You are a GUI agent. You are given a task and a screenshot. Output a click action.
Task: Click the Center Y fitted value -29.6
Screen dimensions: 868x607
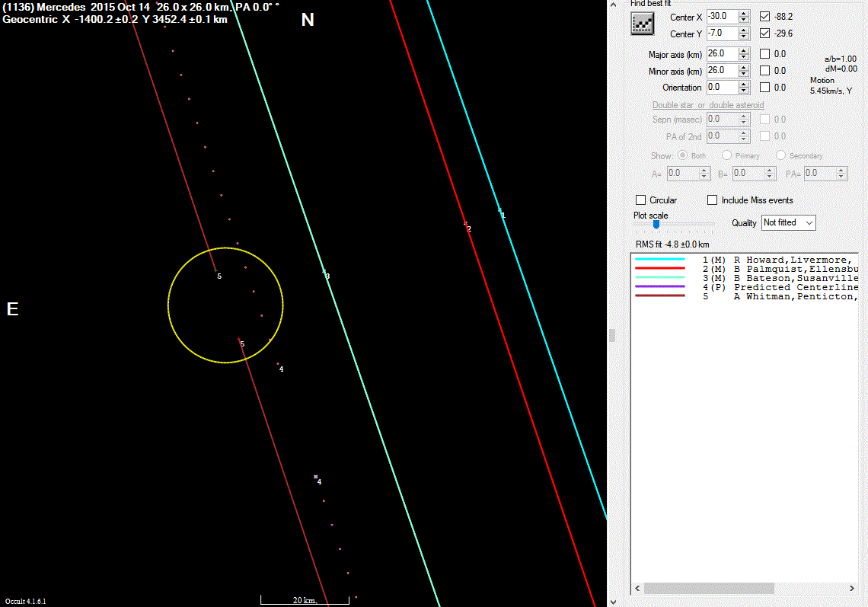click(x=783, y=34)
